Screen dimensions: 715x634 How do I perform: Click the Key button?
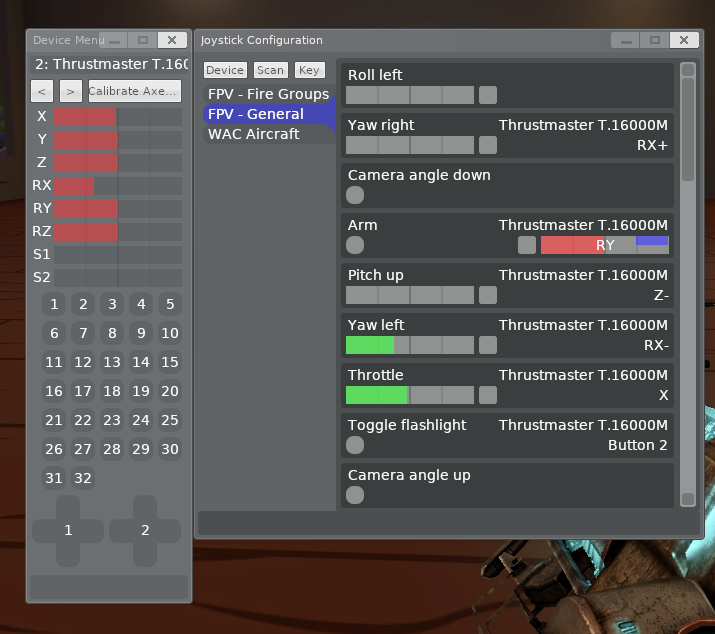click(x=310, y=70)
